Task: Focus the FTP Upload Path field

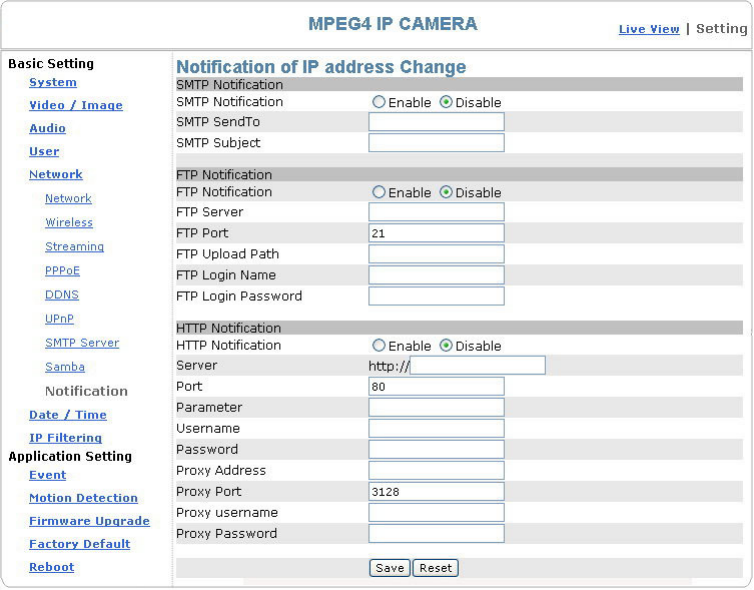Action: [436, 254]
